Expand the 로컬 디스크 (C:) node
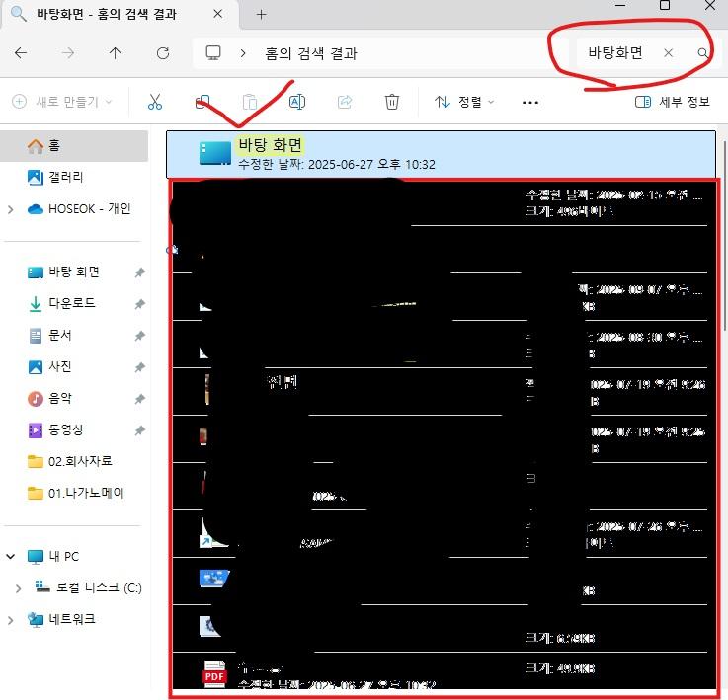This screenshot has width=728, height=700. pos(19,588)
